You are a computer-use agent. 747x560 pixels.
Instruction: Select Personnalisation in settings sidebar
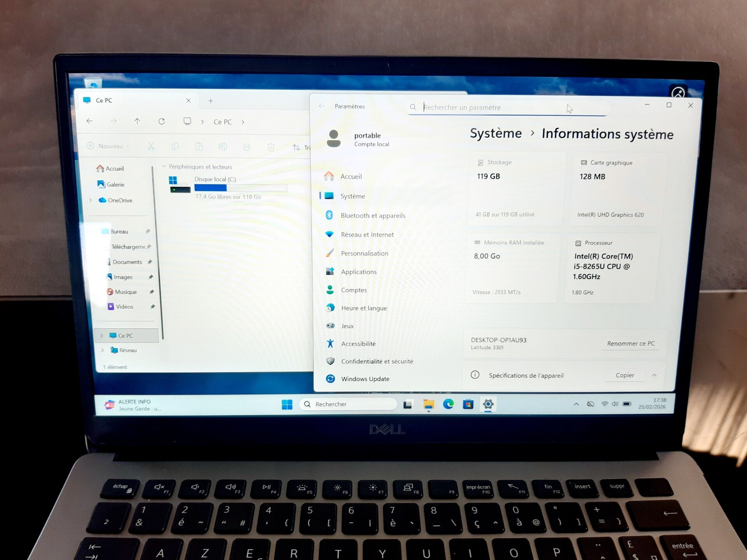tap(364, 253)
